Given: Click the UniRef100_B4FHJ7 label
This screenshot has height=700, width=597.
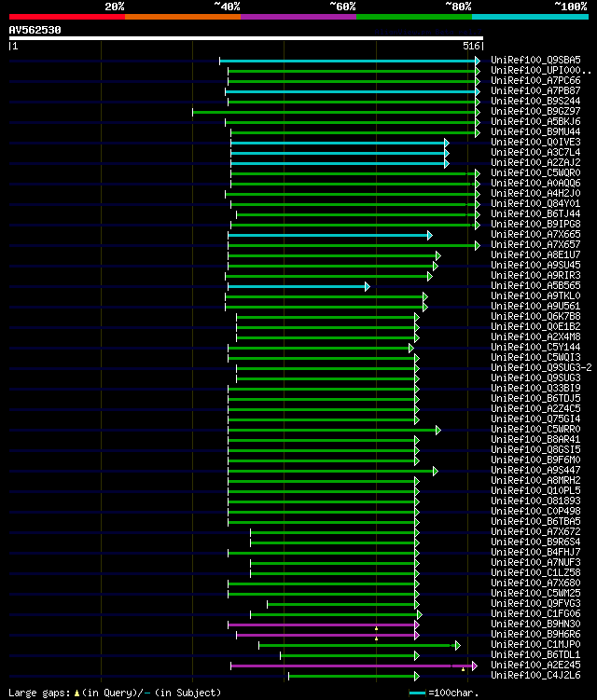Looking at the screenshot, I should [x=535, y=553].
